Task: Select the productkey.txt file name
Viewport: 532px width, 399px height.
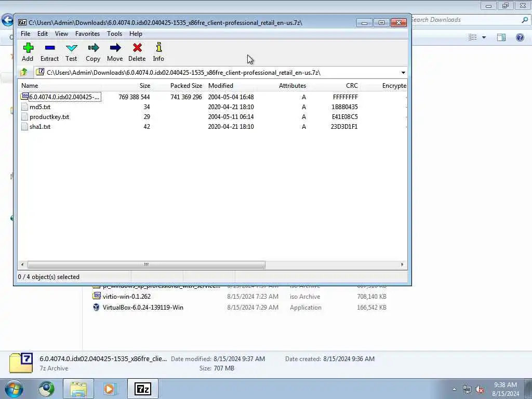Action: click(x=49, y=117)
